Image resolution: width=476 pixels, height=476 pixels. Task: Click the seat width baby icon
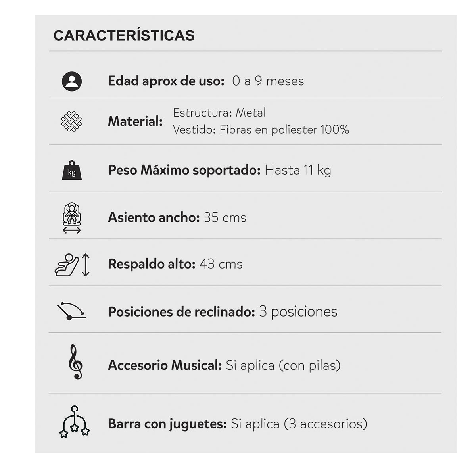(72, 218)
